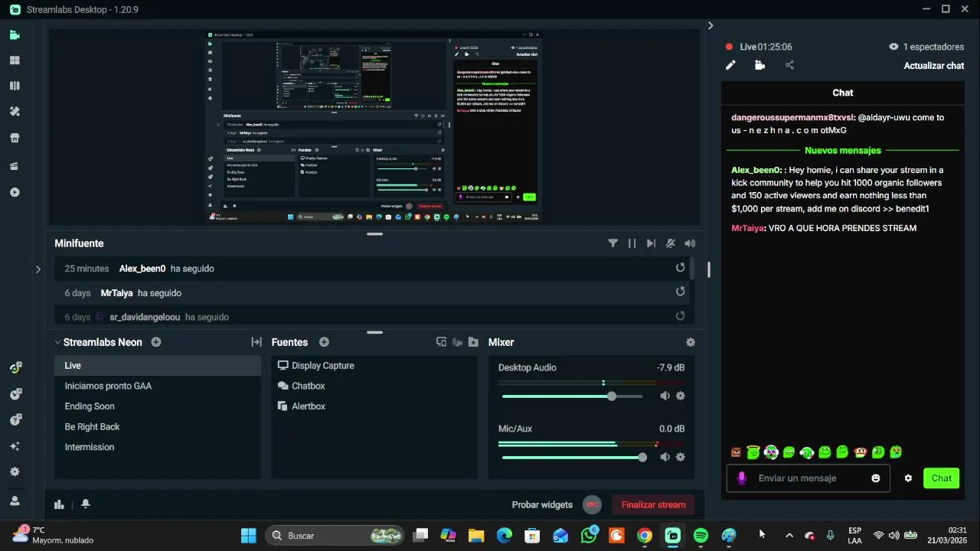Expand the Streamlabs Neon scene collection dropdown
Image resolution: width=980 pixels, height=551 pixels.
pos(57,342)
